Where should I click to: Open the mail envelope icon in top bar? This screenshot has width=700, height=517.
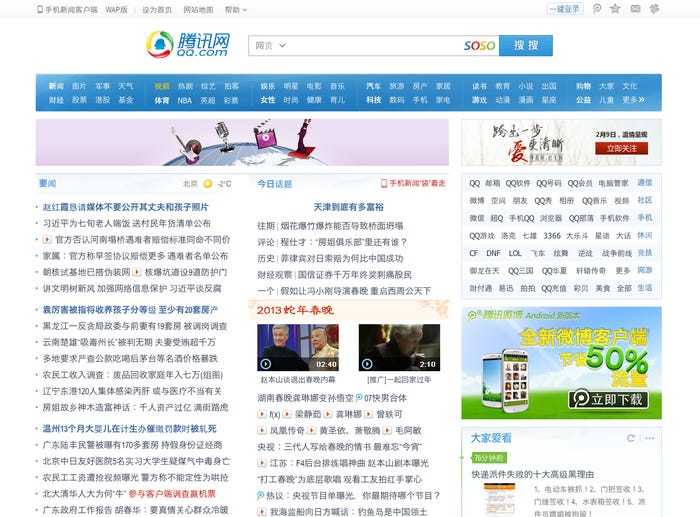[x=635, y=8]
